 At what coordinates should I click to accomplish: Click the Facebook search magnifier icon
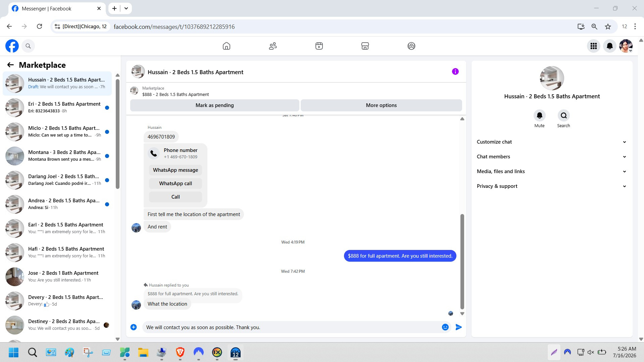28,46
